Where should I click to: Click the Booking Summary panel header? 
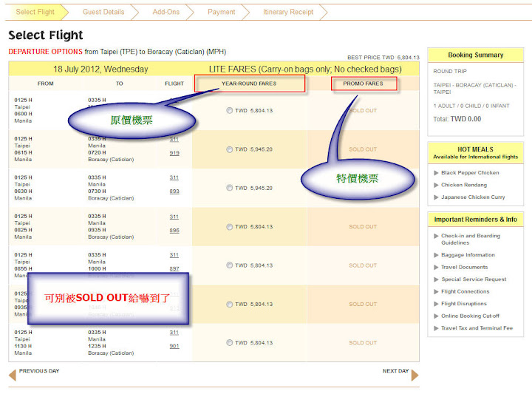pos(476,55)
